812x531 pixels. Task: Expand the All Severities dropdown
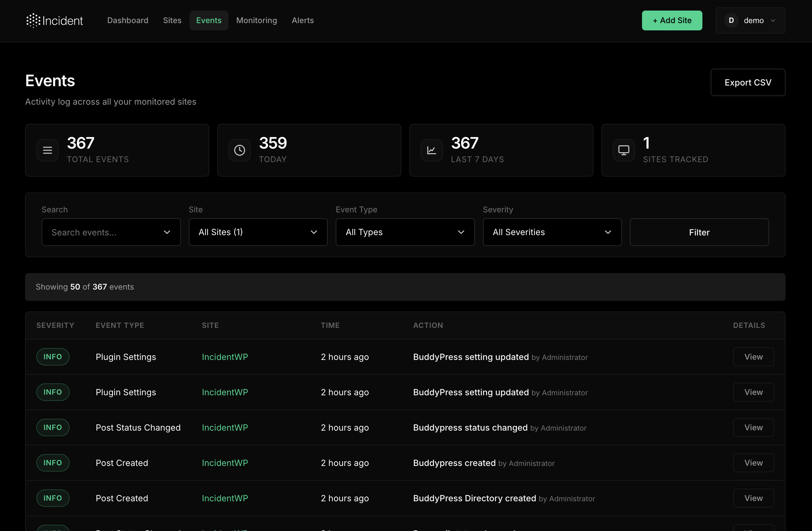click(552, 232)
